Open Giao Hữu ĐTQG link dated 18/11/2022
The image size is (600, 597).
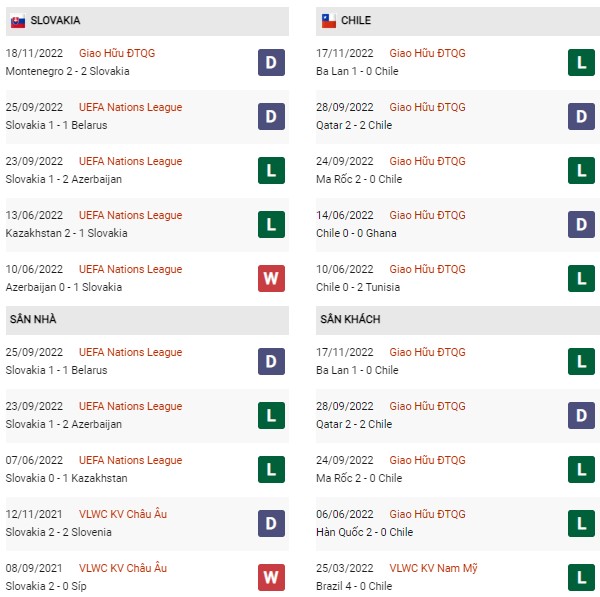point(117,53)
